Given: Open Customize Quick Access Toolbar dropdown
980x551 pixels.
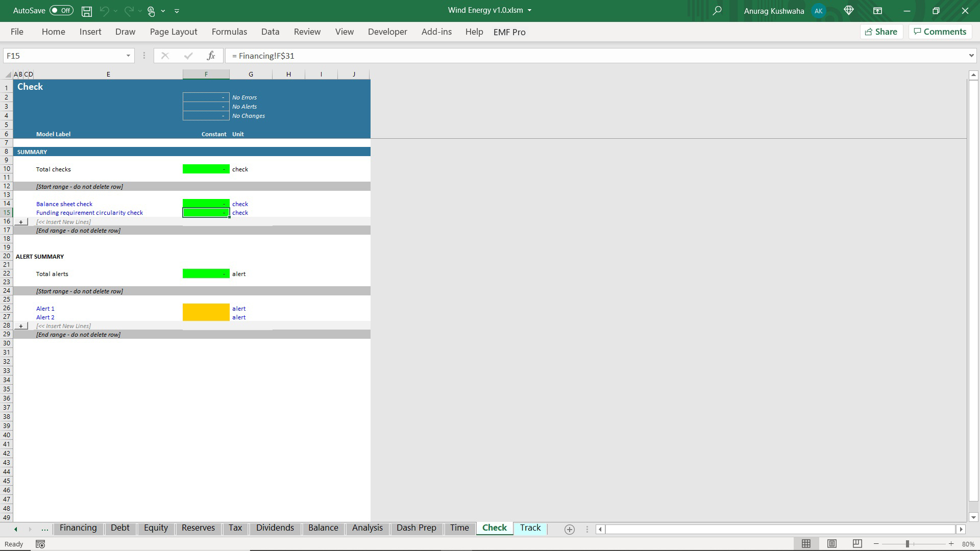Looking at the screenshot, I should pos(177,11).
